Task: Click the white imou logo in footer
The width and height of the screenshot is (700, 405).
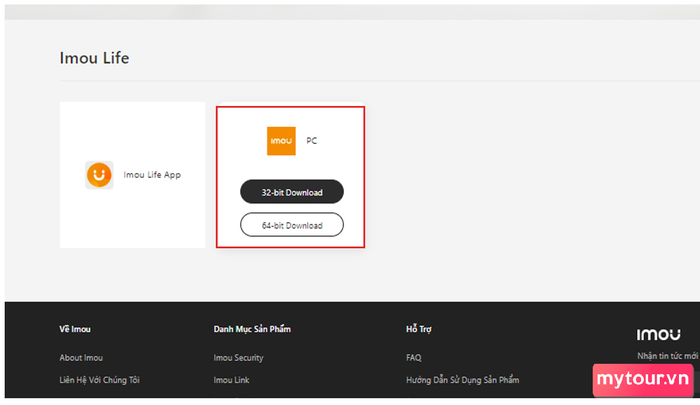Action: tap(658, 334)
